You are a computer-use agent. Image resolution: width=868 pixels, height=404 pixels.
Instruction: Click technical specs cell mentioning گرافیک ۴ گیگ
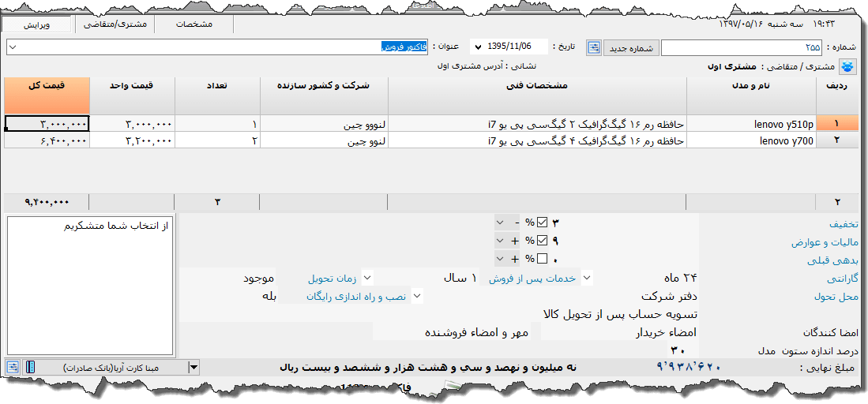538,140
